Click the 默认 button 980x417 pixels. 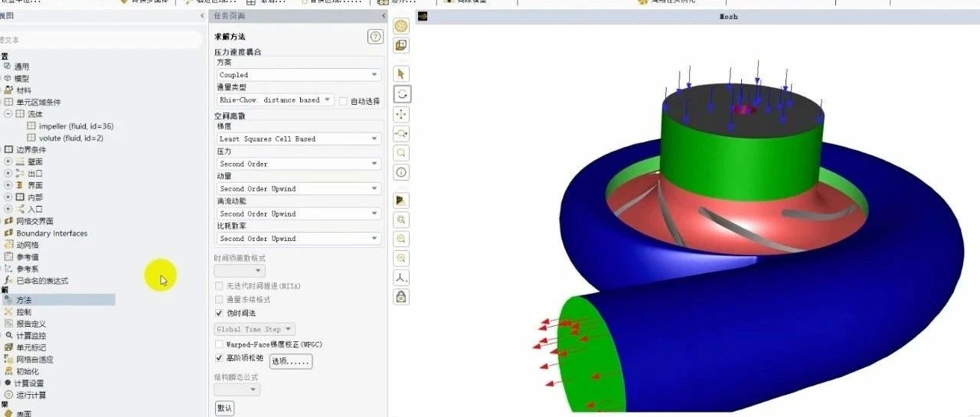(224, 408)
